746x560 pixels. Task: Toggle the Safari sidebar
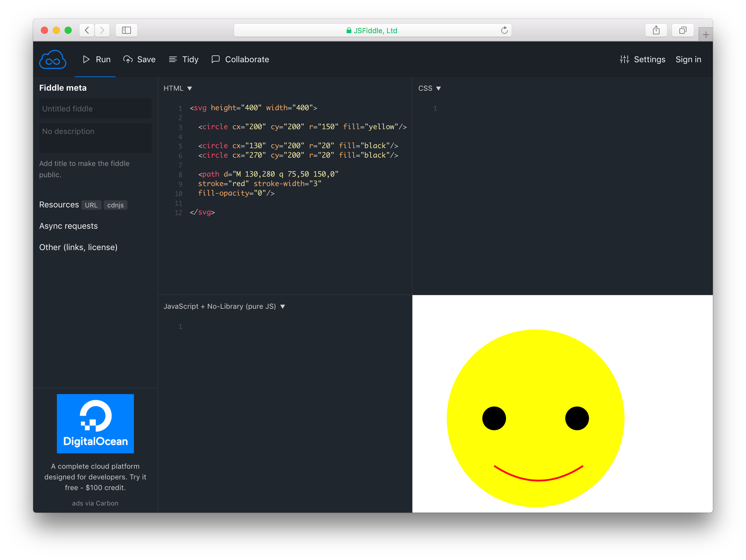pyautogui.click(x=126, y=30)
